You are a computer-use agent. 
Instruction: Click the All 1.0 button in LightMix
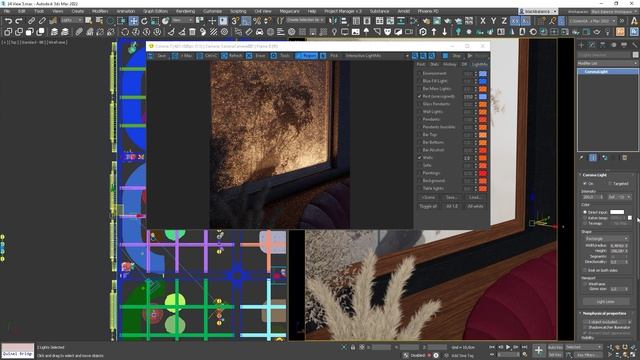(x=452, y=206)
